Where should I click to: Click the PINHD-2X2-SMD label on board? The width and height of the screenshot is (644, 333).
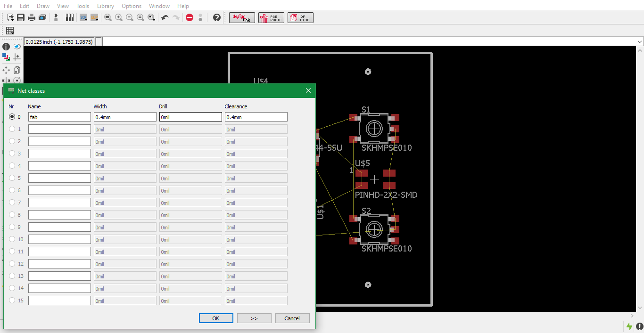coord(386,195)
